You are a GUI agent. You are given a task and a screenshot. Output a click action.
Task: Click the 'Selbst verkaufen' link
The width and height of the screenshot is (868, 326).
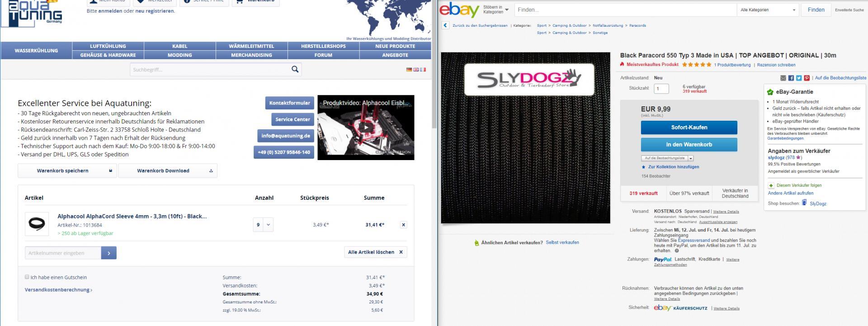pos(562,242)
